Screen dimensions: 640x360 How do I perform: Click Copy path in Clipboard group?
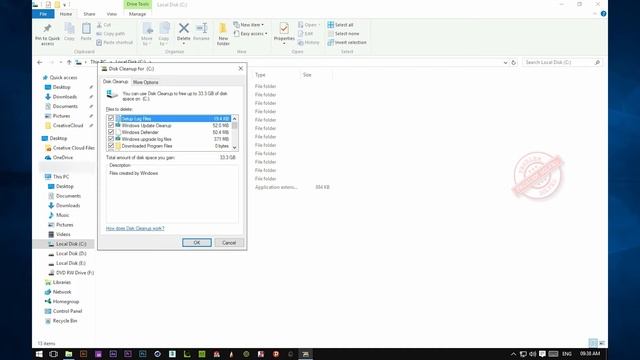[x=111, y=33]
